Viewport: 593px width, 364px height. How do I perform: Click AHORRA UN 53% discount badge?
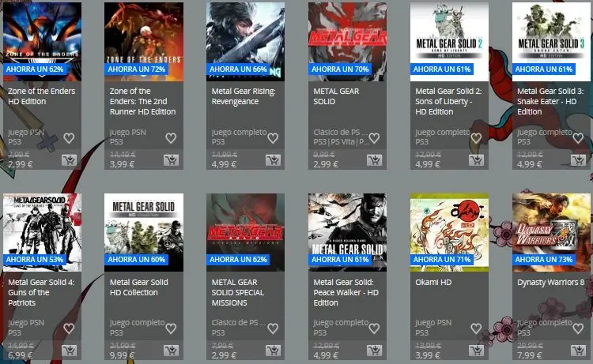click(x=35, y=260)
